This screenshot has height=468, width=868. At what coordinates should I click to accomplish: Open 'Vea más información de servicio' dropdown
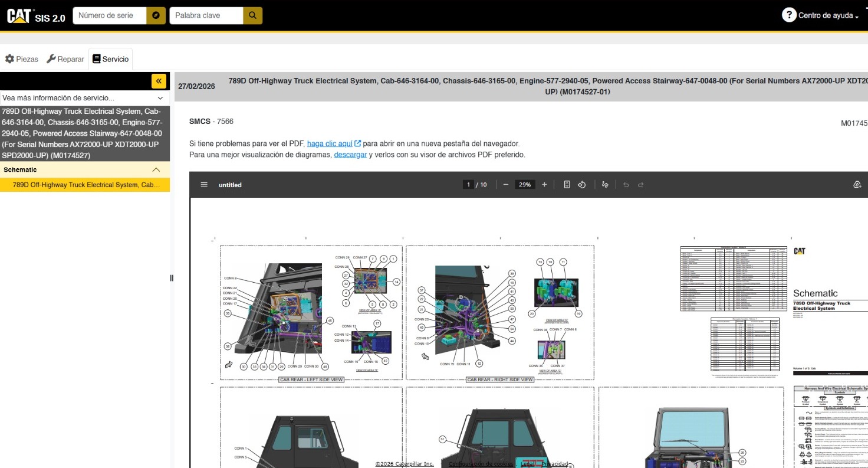pos(84,98)
